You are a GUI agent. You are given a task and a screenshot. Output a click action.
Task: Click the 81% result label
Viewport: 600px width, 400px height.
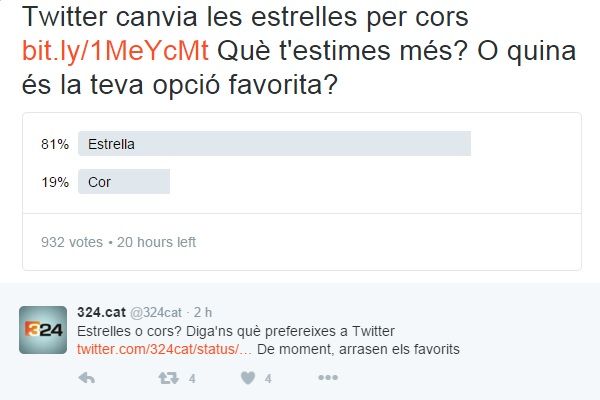54,144
